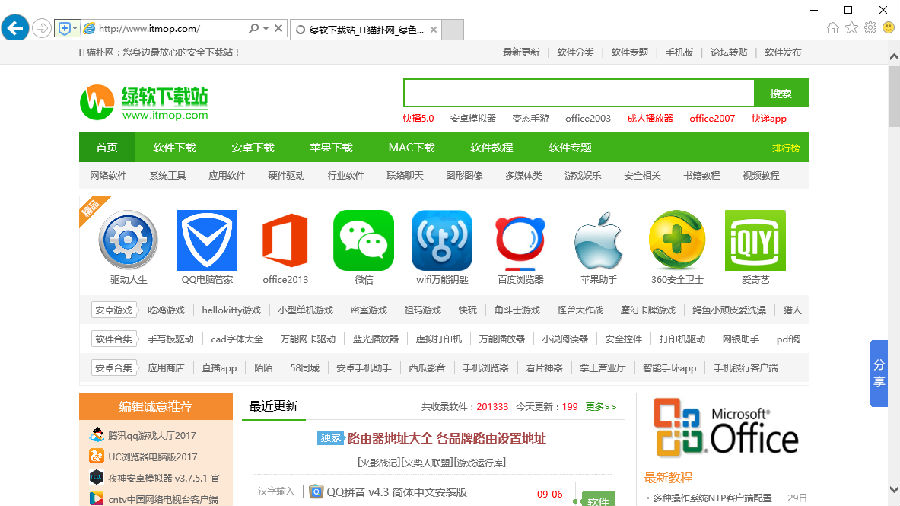Click the 苹果助手 apple icon
Screen dimensions: 900x506
[598, 240]
